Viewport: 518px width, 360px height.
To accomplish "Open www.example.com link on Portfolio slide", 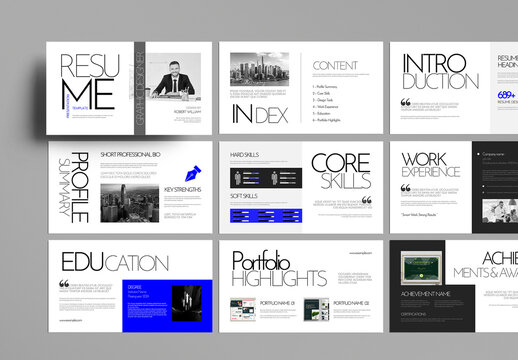I will [x=360, y=253].
